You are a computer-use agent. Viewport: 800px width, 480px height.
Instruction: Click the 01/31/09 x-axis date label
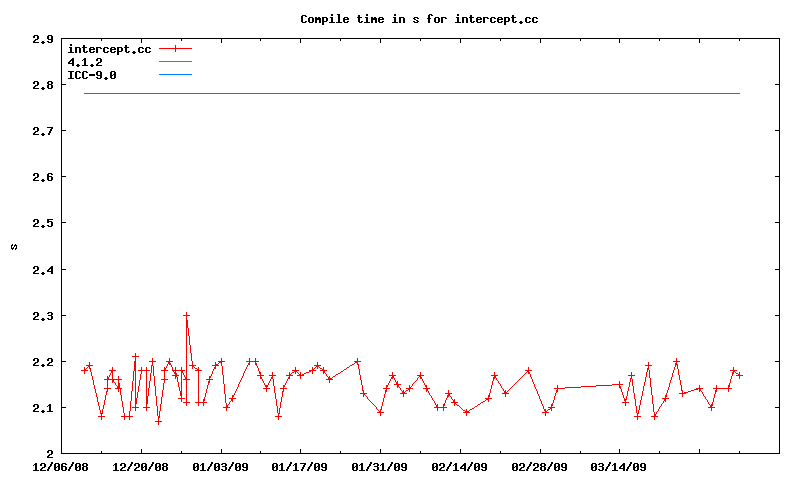coord(380,466)
